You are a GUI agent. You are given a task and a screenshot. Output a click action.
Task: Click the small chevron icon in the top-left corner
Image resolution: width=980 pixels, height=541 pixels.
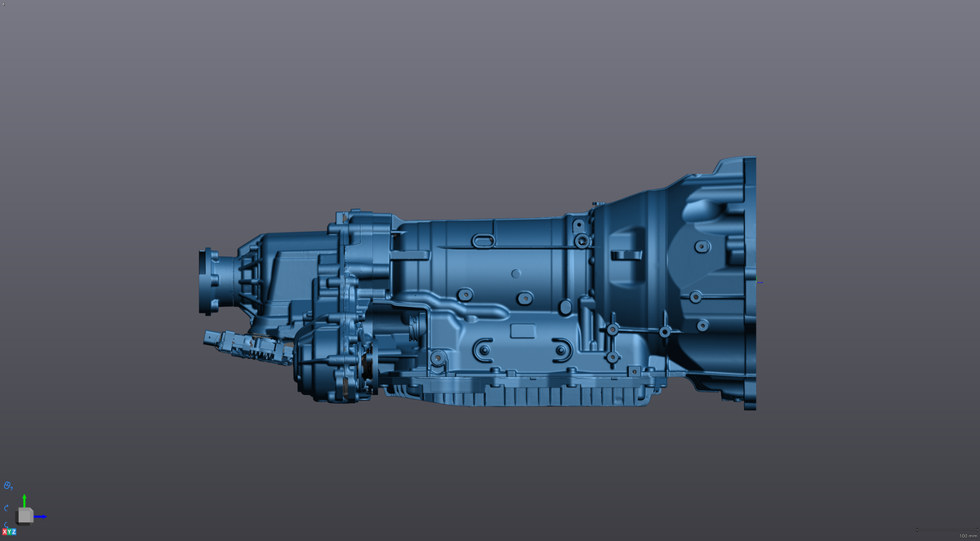3,3
